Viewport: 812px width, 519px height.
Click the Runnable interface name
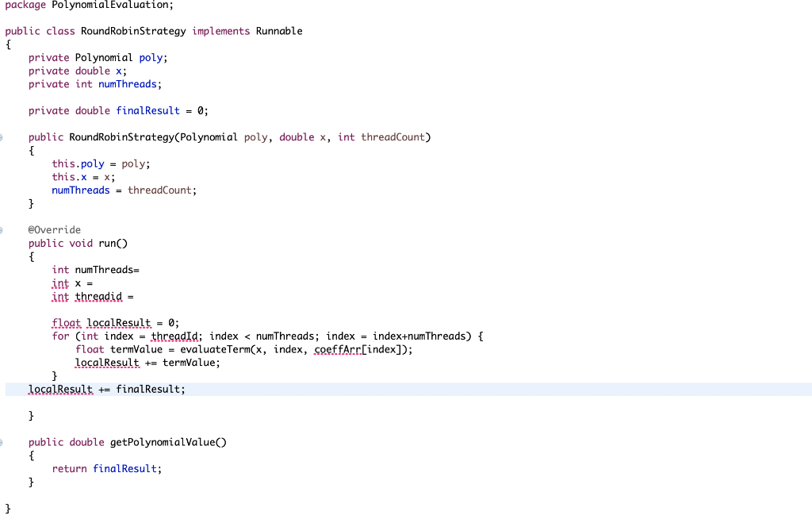[279, 31]
